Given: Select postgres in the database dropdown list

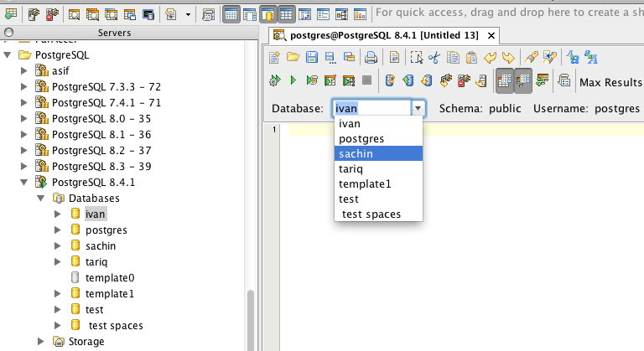Looking at the screenshot, I should point(378,139).
